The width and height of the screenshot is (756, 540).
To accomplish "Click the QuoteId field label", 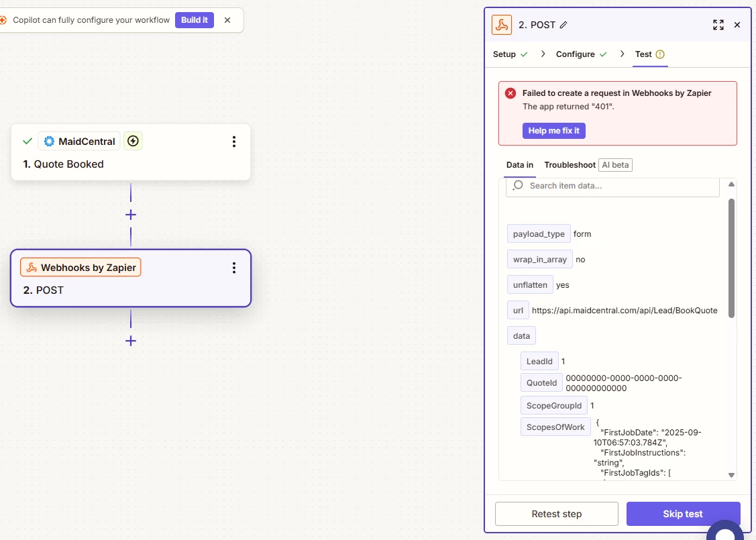I will tap(541, 383).
